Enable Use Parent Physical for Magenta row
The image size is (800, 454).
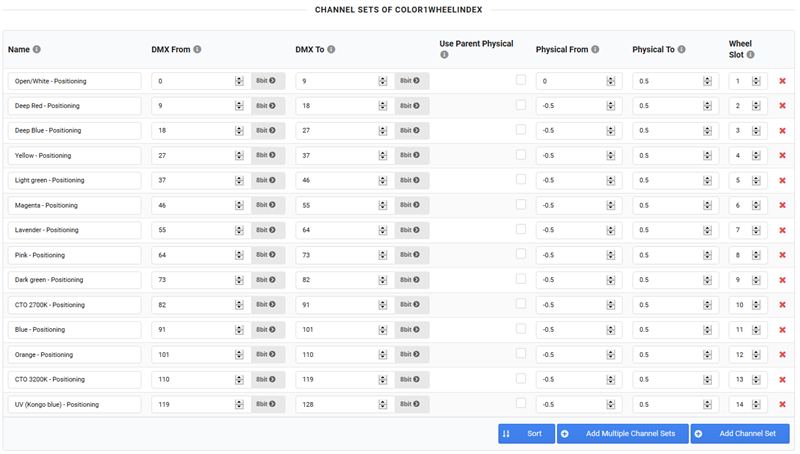coord(520,204)
